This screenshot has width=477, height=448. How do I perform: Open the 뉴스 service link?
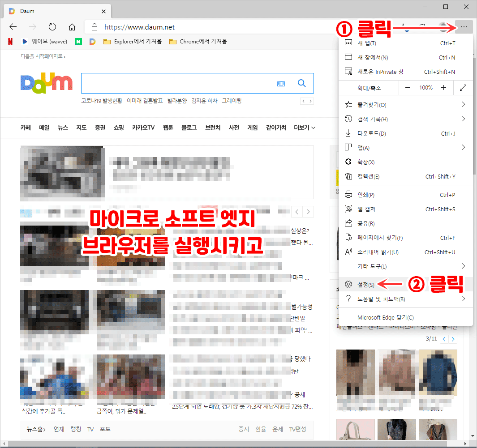(63, 128)
